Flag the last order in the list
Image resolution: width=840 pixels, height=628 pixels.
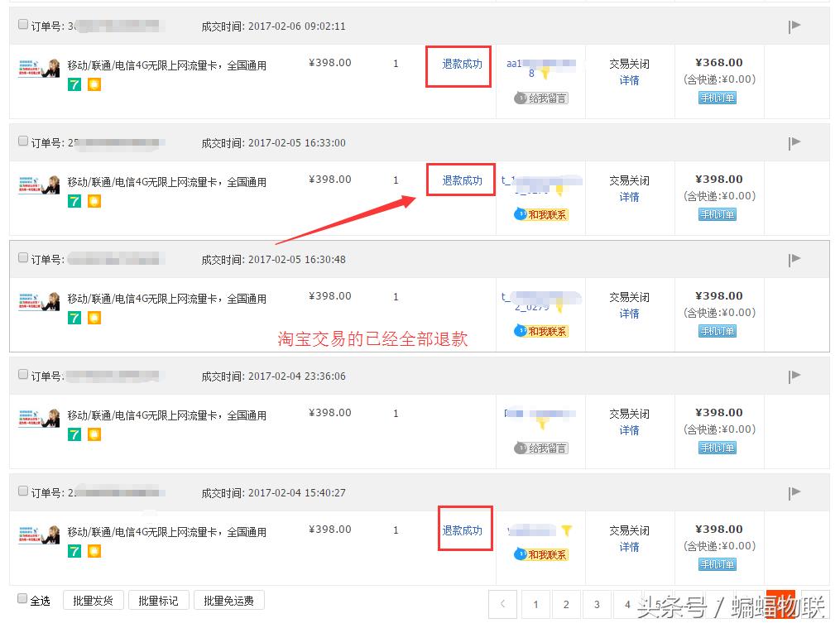[x=794, y=491]
